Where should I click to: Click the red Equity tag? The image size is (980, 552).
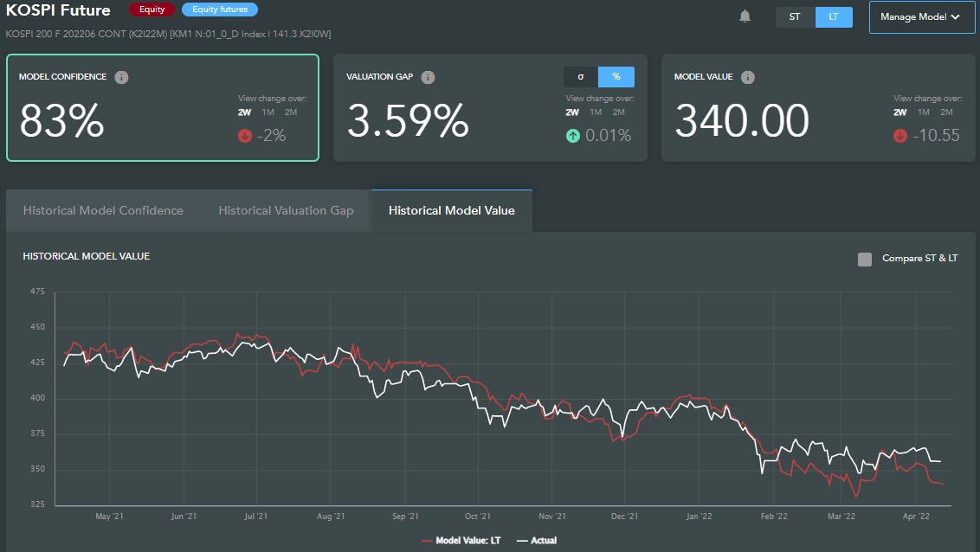(x=152, y=10)
